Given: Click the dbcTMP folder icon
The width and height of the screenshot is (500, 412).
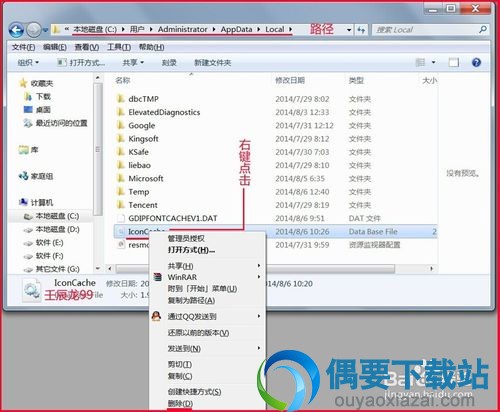Looking at the screenshot, I should click(x=121, y=99).
